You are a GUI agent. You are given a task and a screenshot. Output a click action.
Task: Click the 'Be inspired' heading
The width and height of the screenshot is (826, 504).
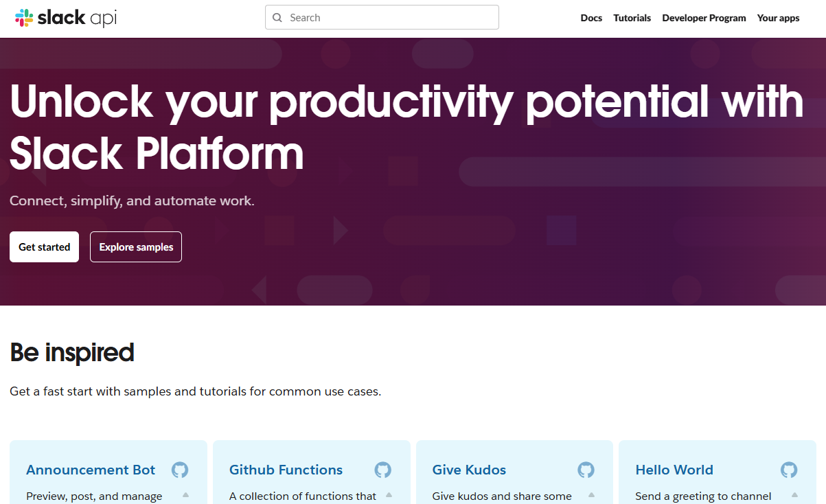(x=72, y=352)
